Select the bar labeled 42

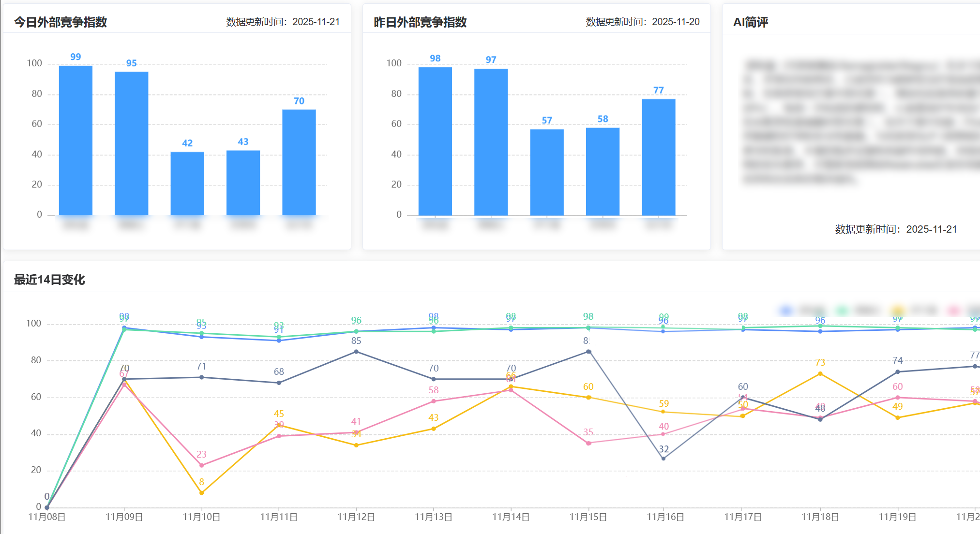187,183
